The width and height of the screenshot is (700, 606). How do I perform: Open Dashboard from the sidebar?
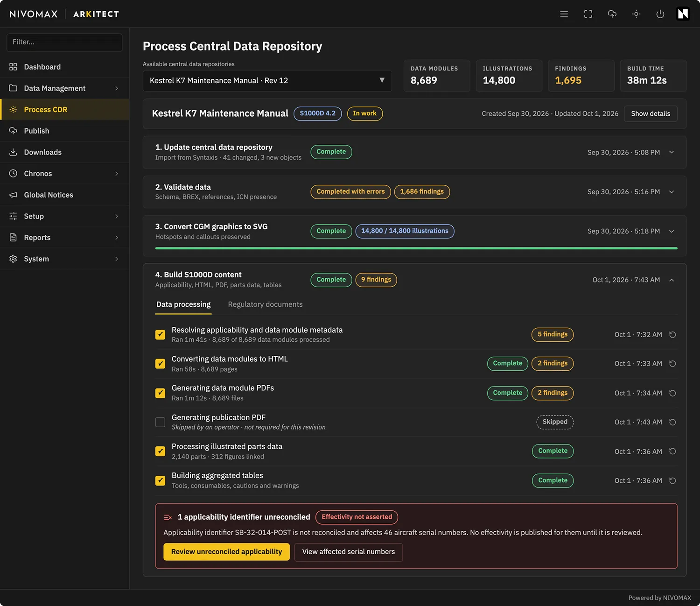64,67
